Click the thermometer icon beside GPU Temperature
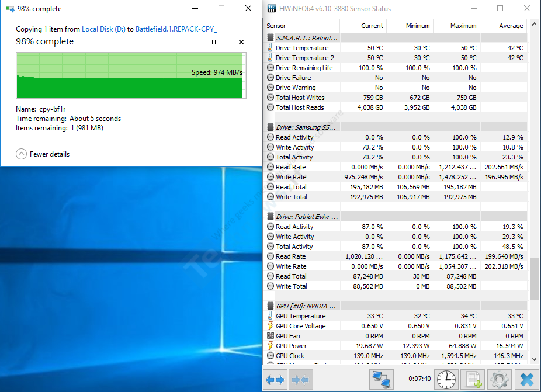Screen dimensions: 541x392 270,315
